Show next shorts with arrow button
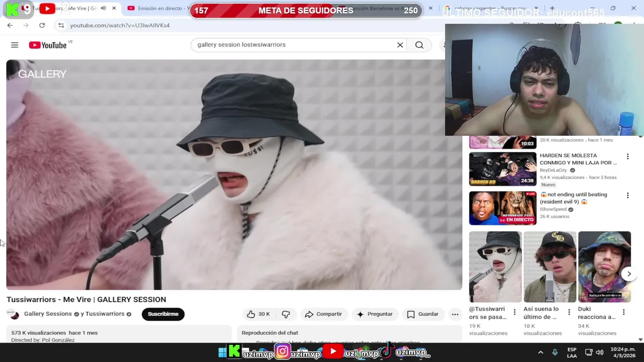 [x=629, y=274]
